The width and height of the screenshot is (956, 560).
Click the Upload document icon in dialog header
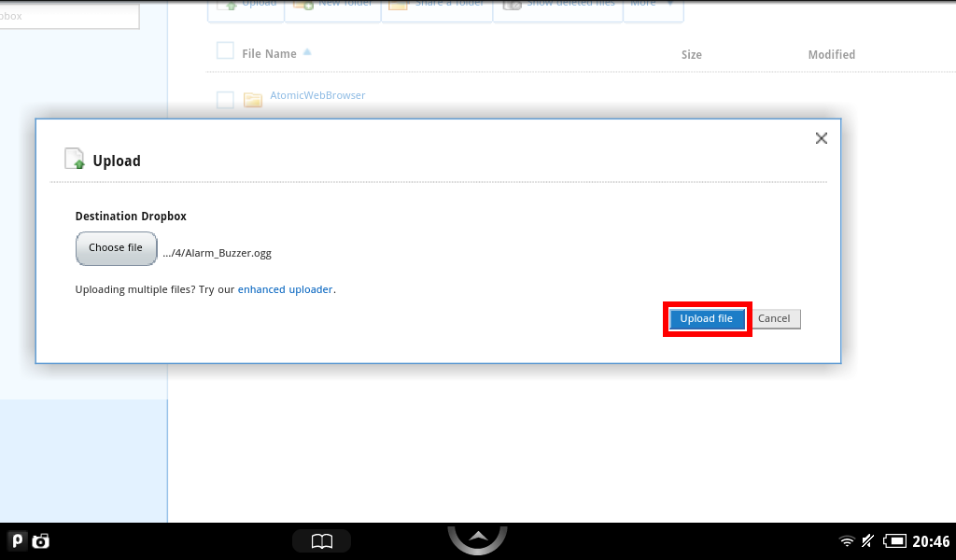tap(75, 160)
